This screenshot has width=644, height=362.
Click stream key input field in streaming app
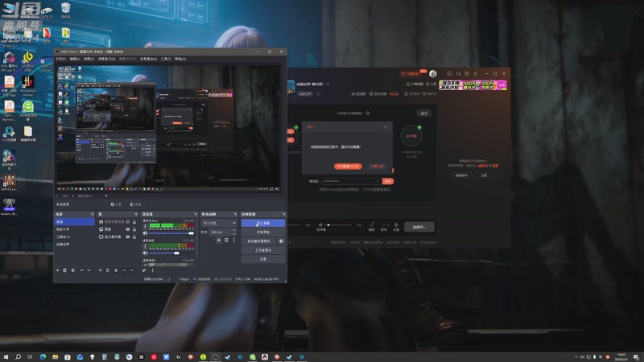click(351, 181)
